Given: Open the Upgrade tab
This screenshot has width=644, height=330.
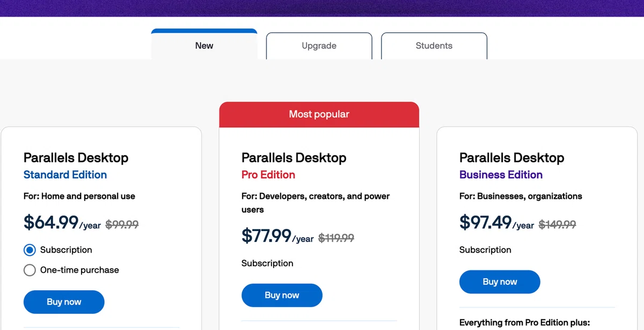Looking at the screenshot, I should 319,46.
